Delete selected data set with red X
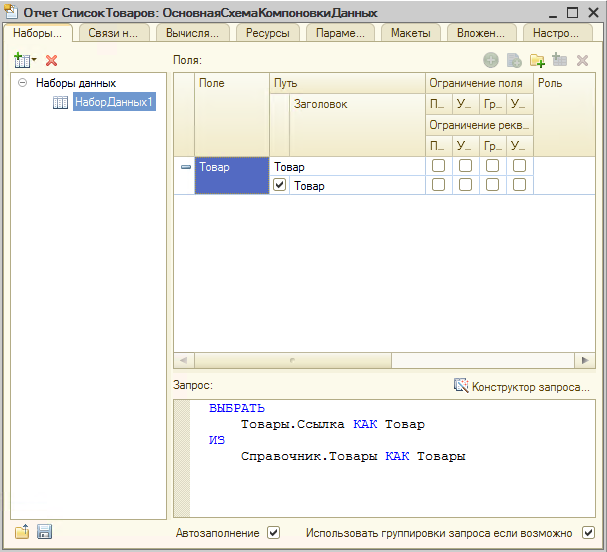Viewport: 607px width, 552px height. [52, 61]
